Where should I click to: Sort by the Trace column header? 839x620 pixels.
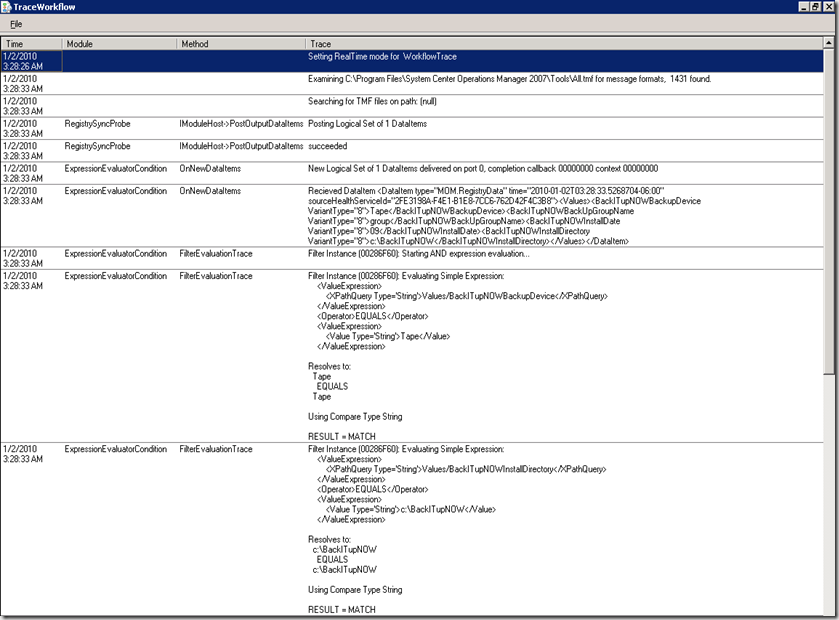[x=564, y=44]
